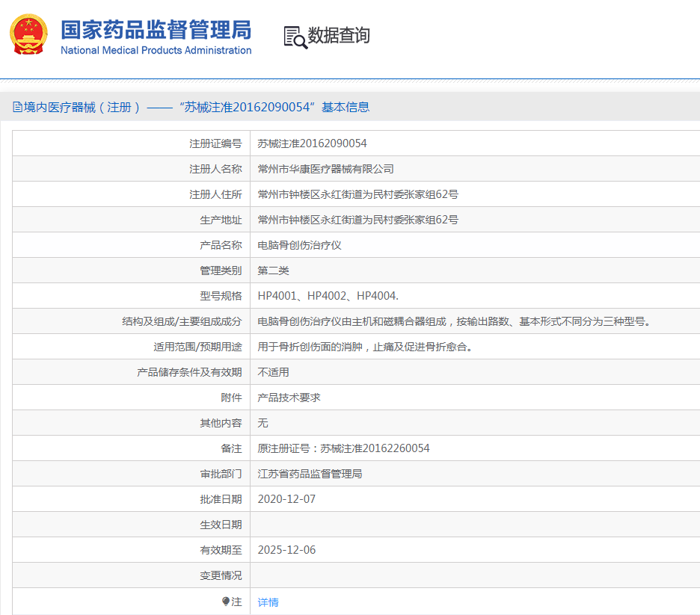Click the 注册人住所 address value

pos(357,194)
